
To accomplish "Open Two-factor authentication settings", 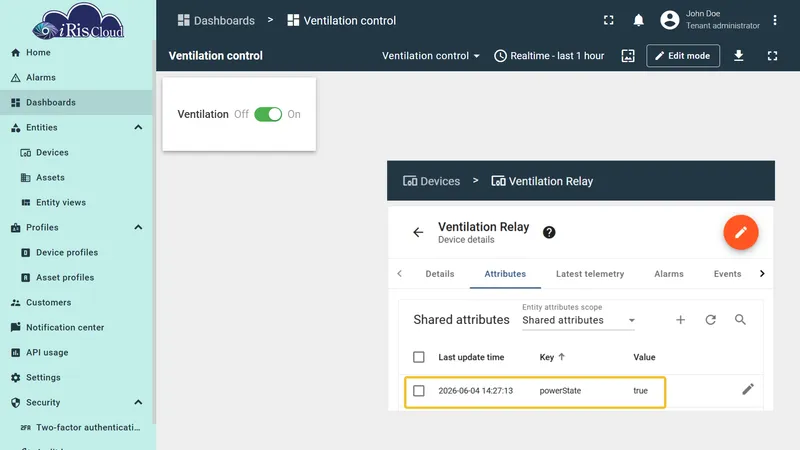I will pos(77,428).
